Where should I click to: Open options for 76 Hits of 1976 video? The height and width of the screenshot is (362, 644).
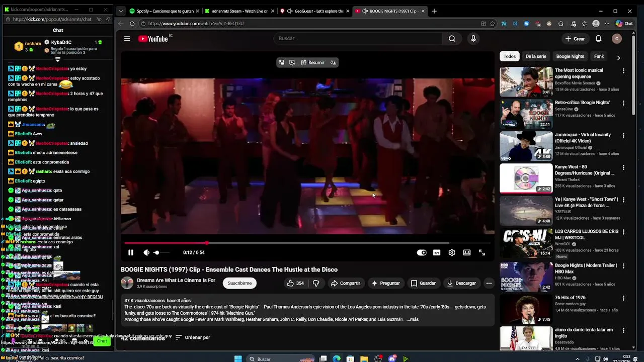pyautogui.click(x=623, y=298)
